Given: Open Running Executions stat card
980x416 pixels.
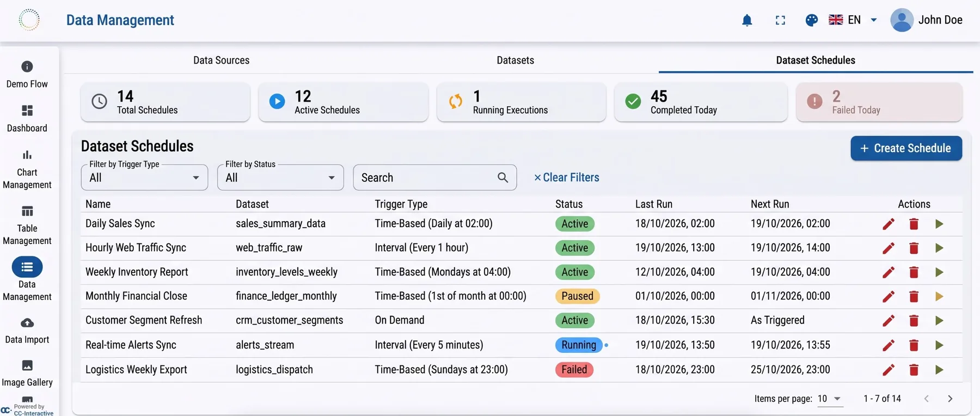Looking at the screenshot, I should click(x=521, y=102).
